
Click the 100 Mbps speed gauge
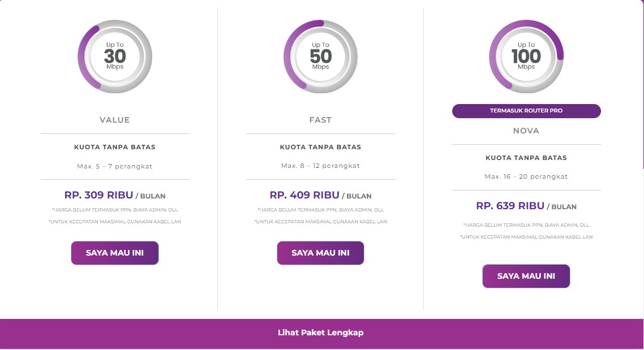coord(526,56)
